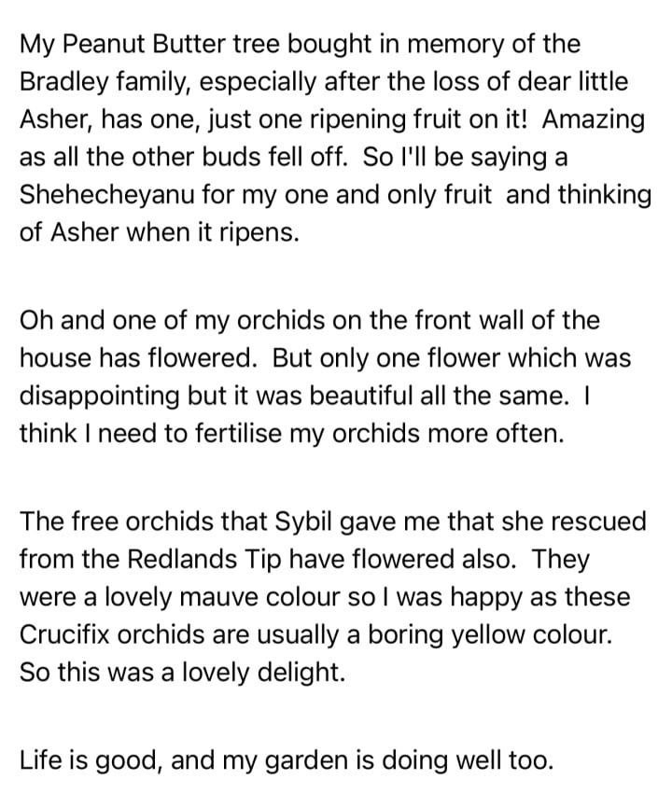
Task: Click the word "Amazing" in the first paragraph
Action: (x=594, y=120)
